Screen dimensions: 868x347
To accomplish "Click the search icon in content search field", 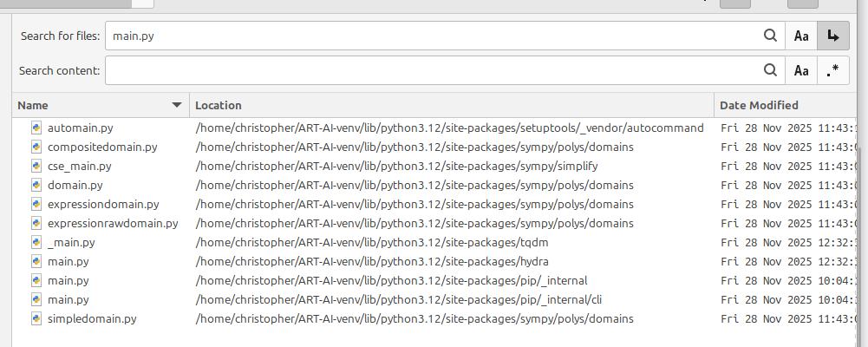I will coord(769,70).
